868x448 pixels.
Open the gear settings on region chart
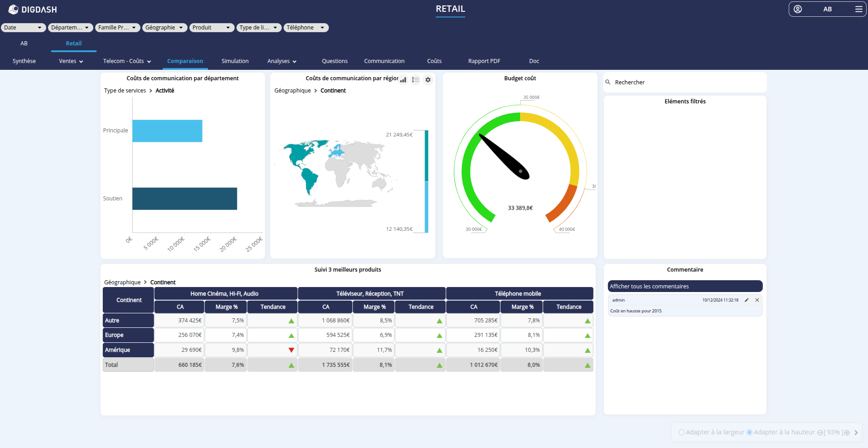click(428, 80)
